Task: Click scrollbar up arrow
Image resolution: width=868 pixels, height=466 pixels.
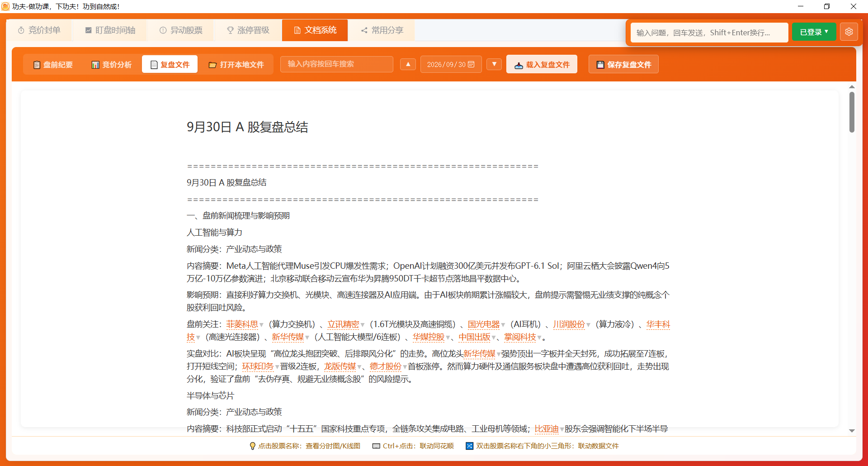Action: 852,86
